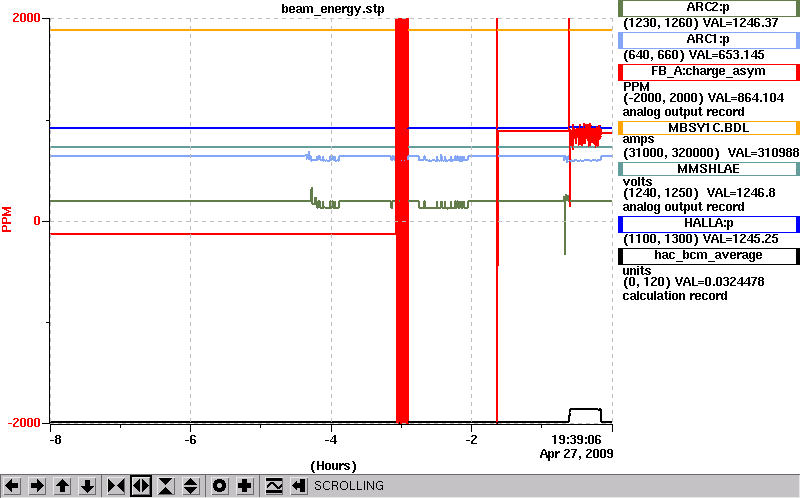Click the vertical compress (zoom in Y) icon
This screenshot has width=800, height=498.
pyautogui.click(x=166, y=486)
